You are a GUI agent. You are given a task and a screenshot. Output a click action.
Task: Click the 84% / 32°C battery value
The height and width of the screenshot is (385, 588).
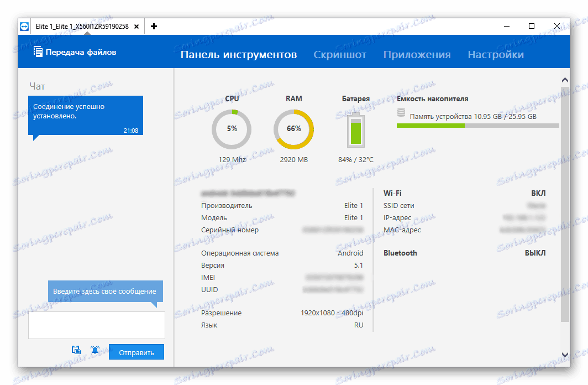pyautogui.click(x=356, y=159)
